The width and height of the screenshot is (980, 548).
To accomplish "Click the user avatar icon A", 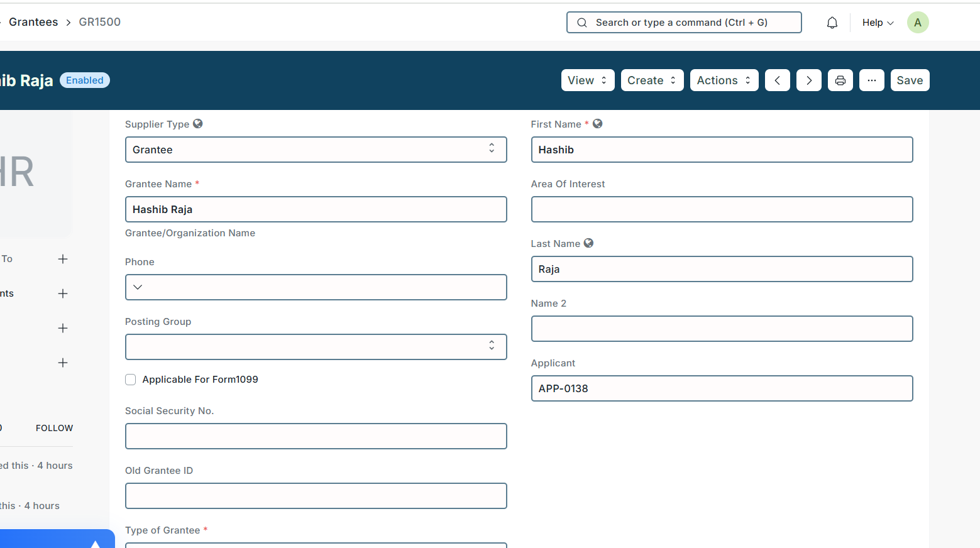I will pyautogui.click(x=917, y=23).
